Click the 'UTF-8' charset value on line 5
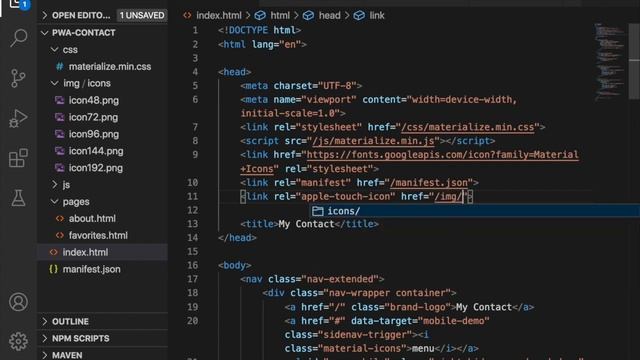640x360 pixels. coord(337,86)
